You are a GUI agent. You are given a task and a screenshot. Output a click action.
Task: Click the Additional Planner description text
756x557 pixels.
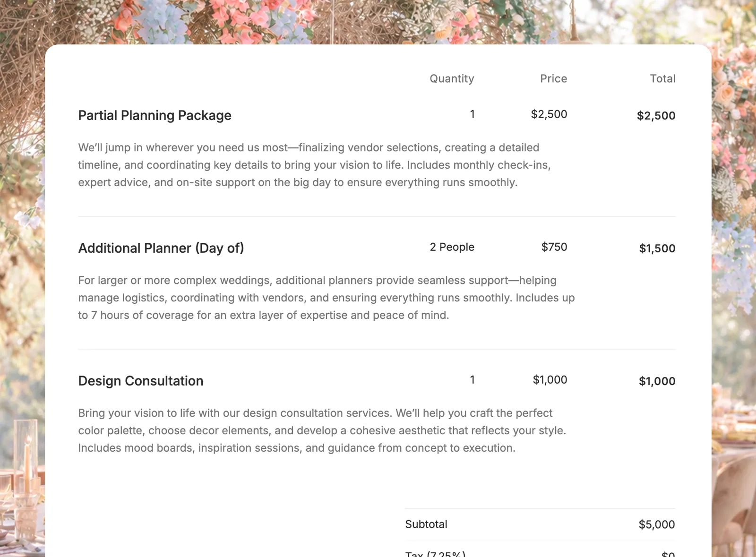point(326,298)
